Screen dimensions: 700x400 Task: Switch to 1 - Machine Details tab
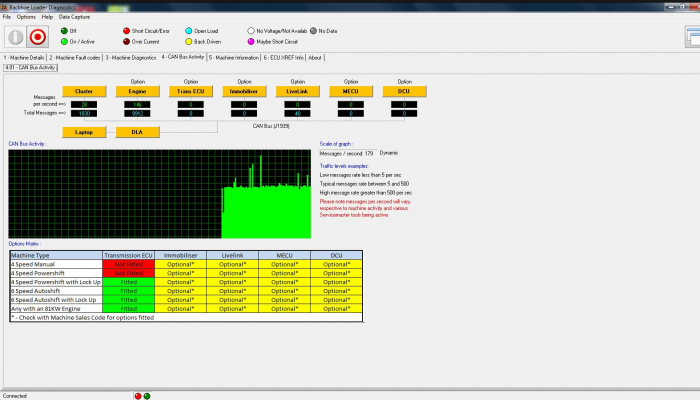tap(24, 58)
